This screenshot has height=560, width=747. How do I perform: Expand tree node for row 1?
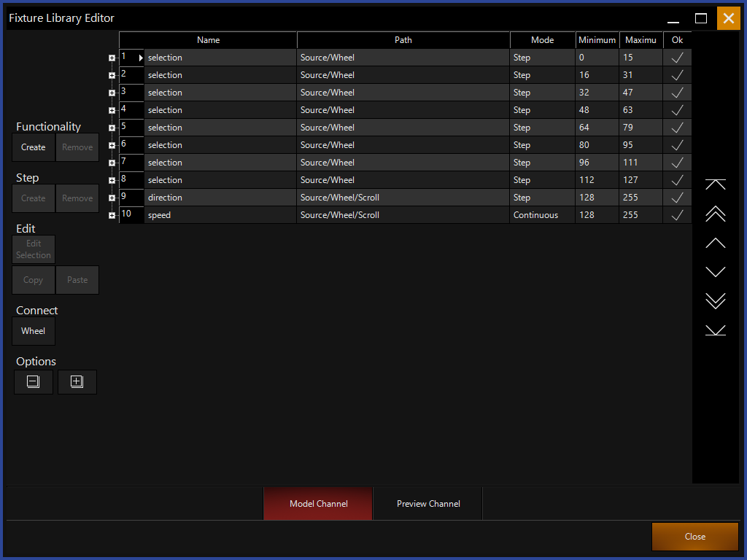coord(112,58)
